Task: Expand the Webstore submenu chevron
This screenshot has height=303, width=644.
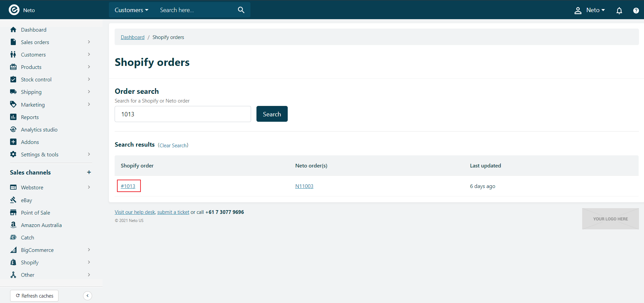Action: coord(89,187)
